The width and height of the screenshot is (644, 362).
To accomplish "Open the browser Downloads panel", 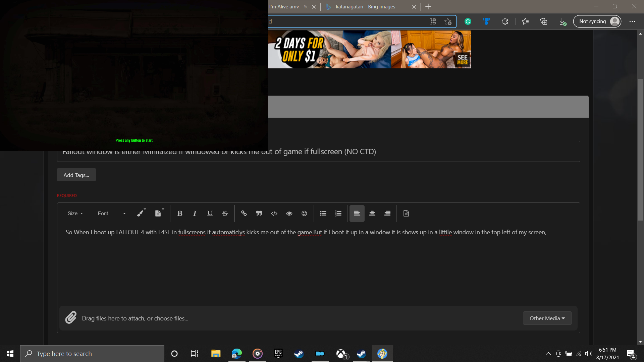I will (x=562, y=21).
